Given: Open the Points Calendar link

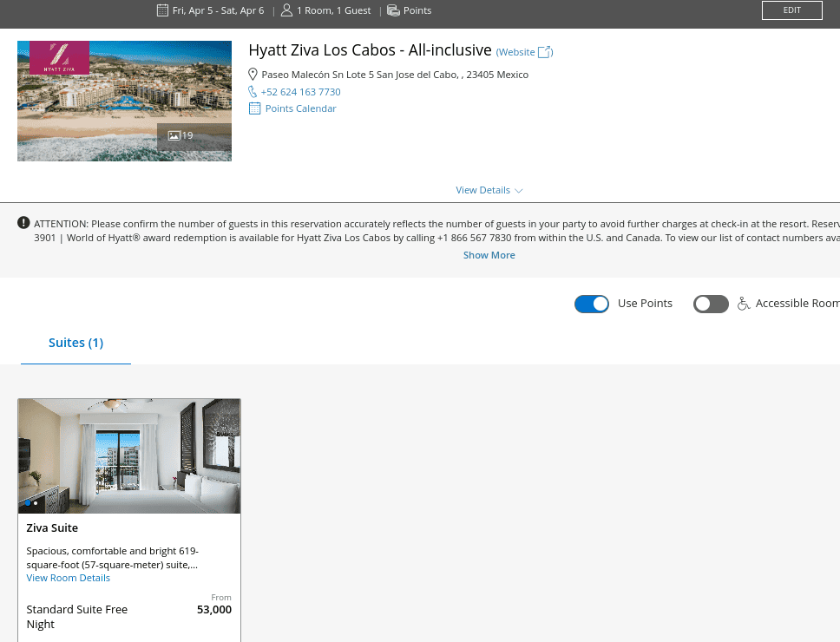Looking at the screenshot, I should (x=300, y=108).
